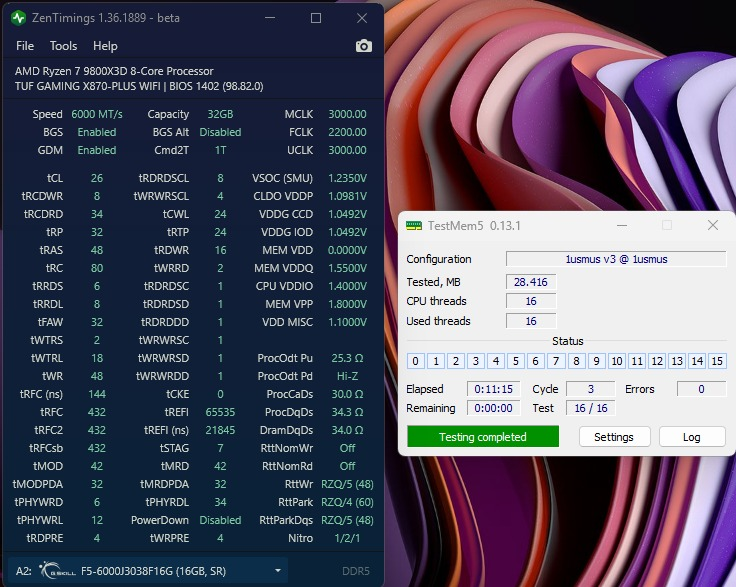Click the tRC value 80

pyautogui.click(x=97, y=268)
